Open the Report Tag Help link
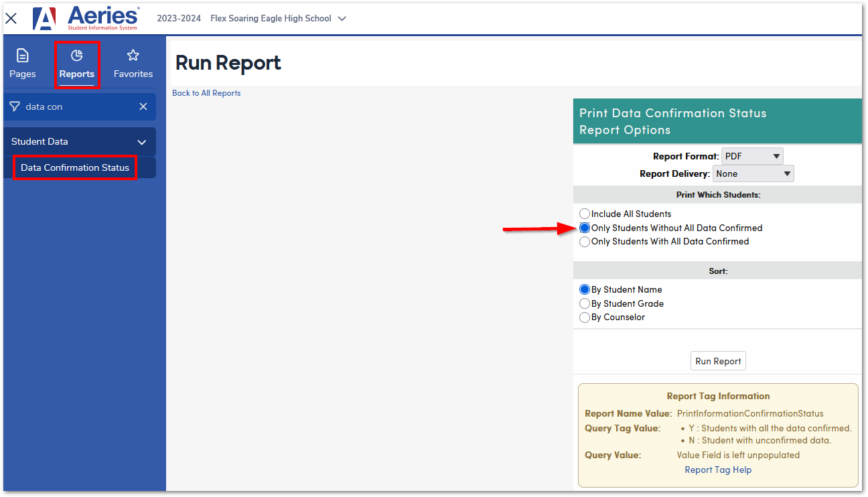 click(718, 470)
